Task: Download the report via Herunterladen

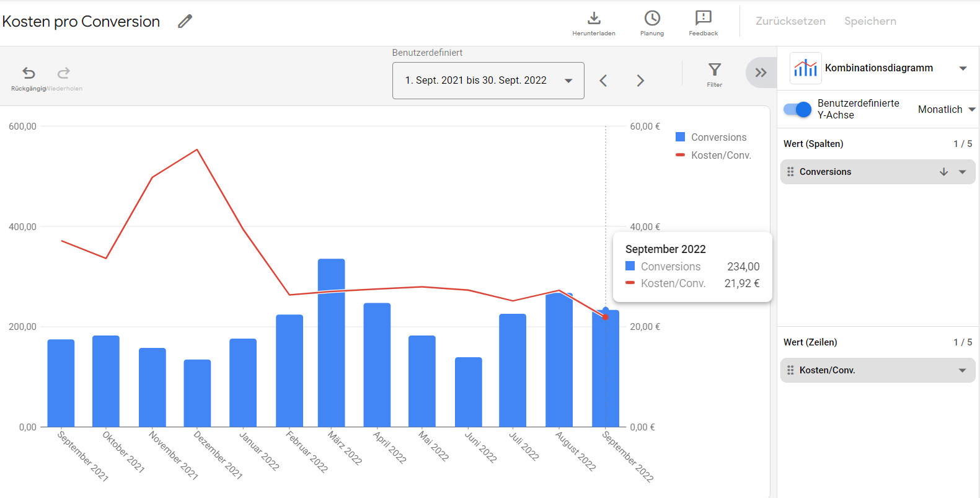Action: (594, 24)
